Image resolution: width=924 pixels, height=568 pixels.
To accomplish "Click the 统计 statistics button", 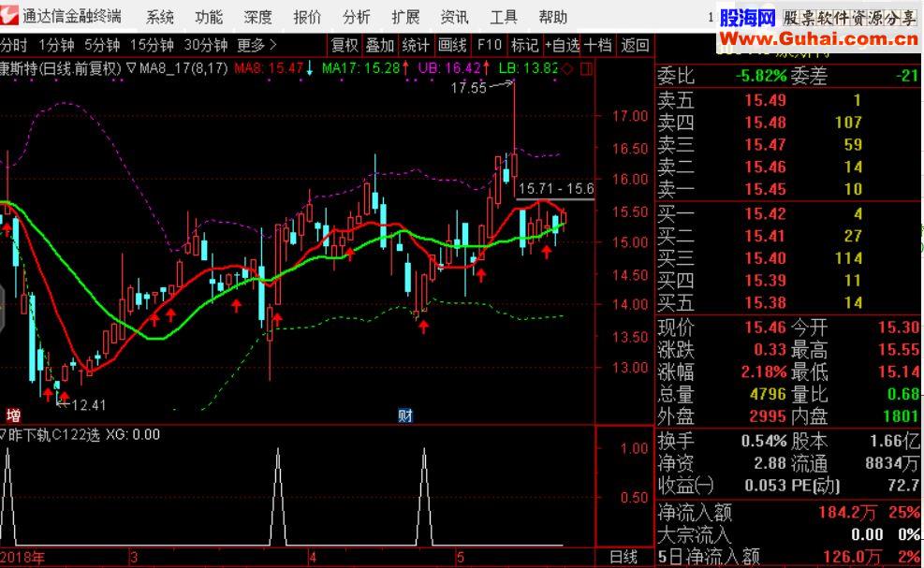I will pyautogui.click(x=416, y=45).
